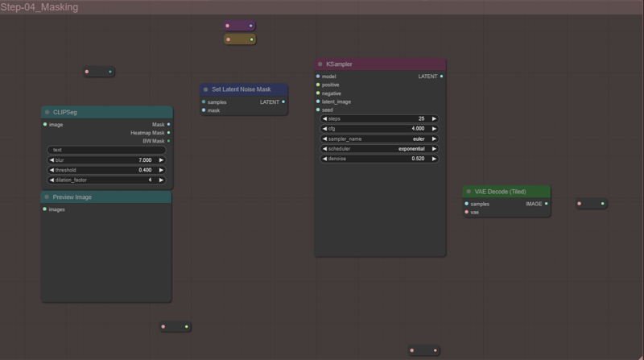
Task: Click the CLIPSeg text input field
Action: click(106, 150)
